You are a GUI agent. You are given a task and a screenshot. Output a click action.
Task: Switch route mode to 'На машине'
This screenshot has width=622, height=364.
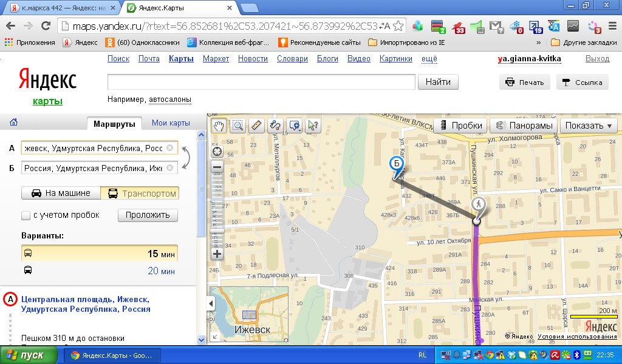(61, 194)
